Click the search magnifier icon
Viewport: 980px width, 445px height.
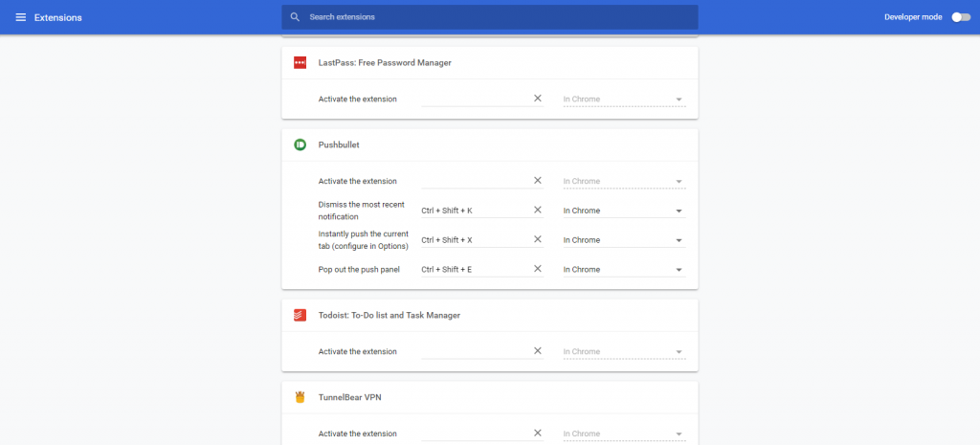pyautogui.click(x=296, y=17)
